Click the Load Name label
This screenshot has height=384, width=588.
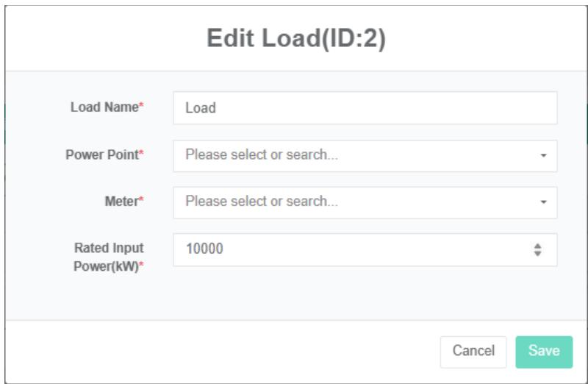pyautogui.click(x=104, y=107)
